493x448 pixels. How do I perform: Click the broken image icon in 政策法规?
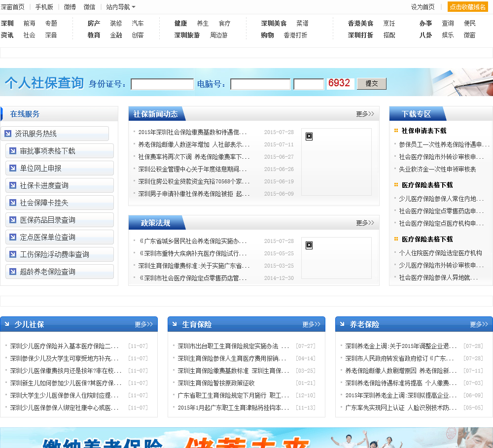click(x=309, y=245)
